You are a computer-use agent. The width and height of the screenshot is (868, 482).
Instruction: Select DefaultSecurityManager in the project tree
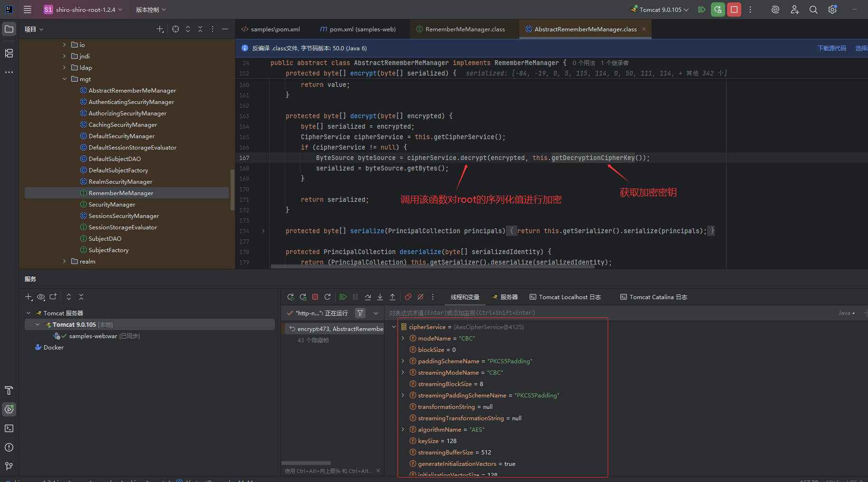coord(121,136)
